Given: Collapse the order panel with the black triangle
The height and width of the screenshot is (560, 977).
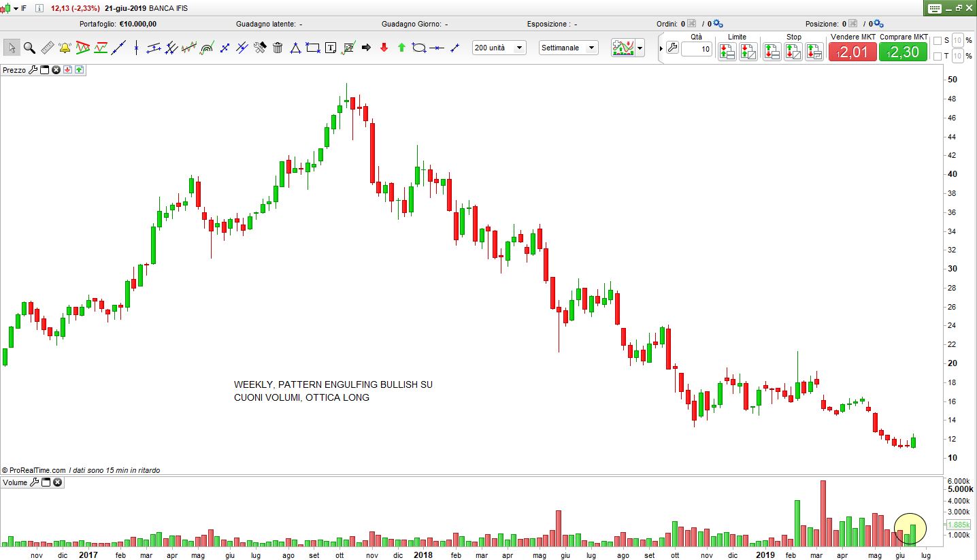Looking at the screenshot, I should click(661, 48).
